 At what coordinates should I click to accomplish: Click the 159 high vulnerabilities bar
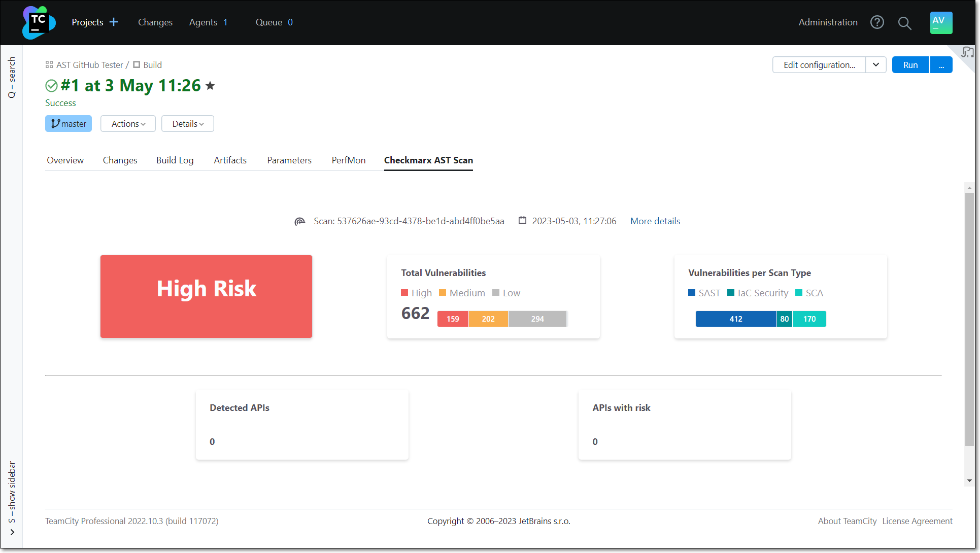pos(453,319)
